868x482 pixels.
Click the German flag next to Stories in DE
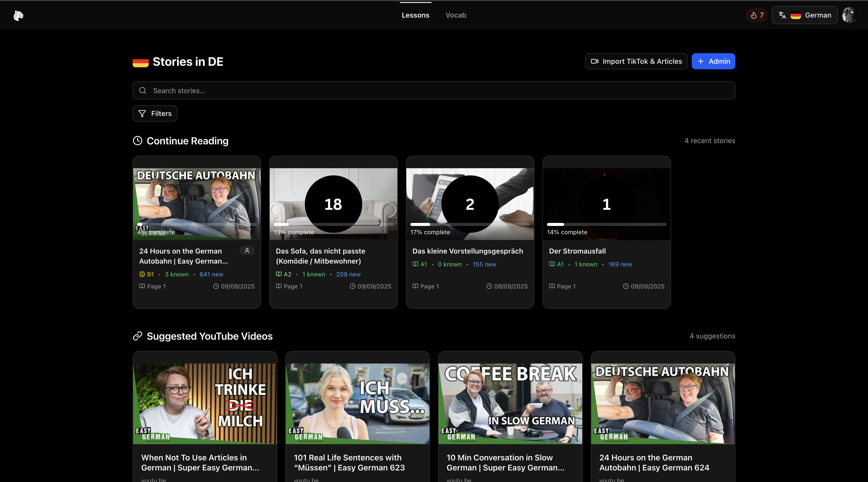point(140,62)
